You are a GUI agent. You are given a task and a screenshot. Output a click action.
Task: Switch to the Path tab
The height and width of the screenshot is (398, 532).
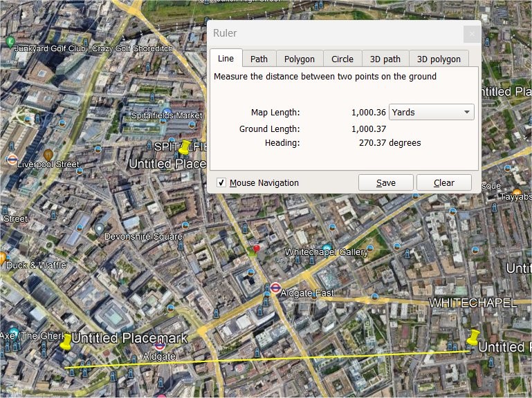pyautogui.click(x=259, y=59)
